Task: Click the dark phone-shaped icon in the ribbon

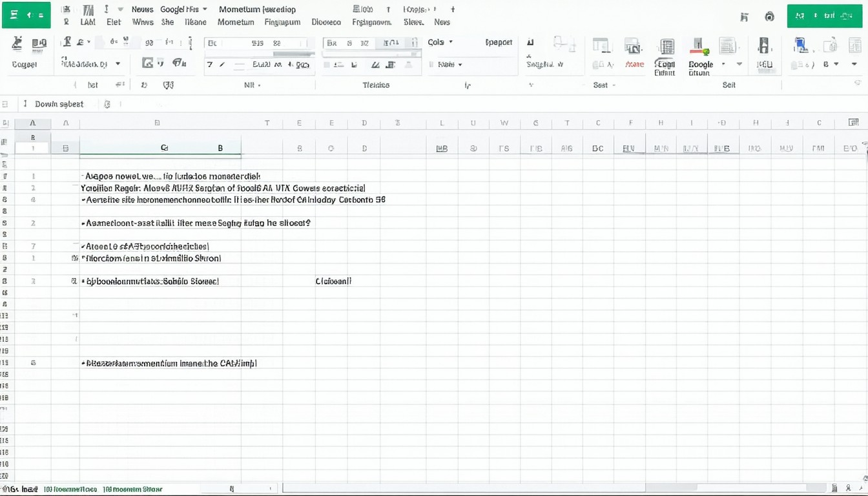Action: click(764, 45)
